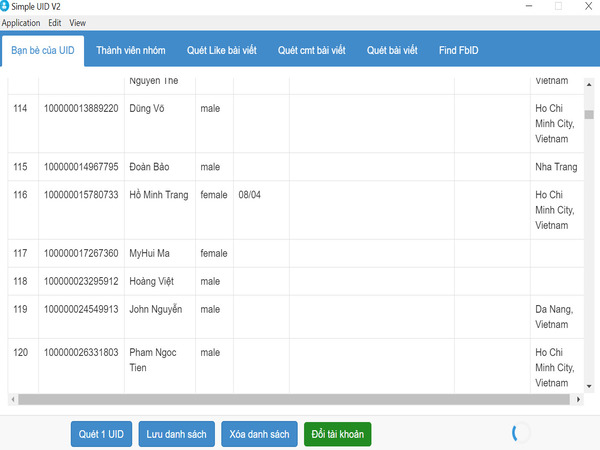
Task: Click row number 116
Action: [20, 195]
